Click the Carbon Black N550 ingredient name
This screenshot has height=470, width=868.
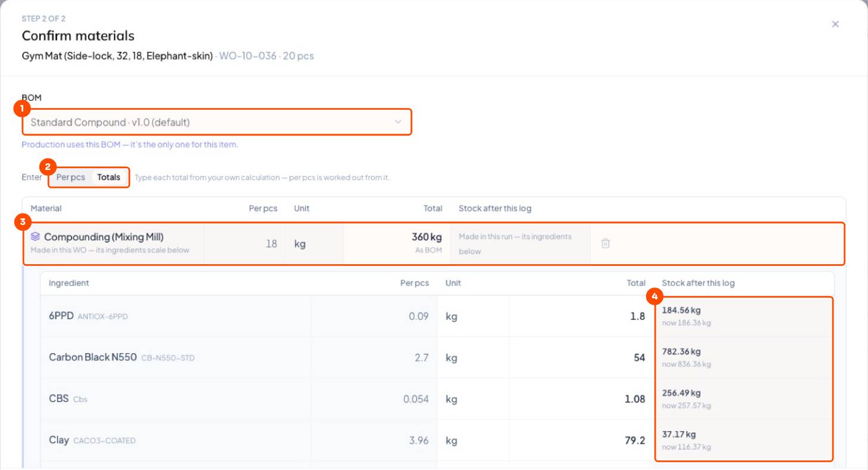tap(92, 357)
